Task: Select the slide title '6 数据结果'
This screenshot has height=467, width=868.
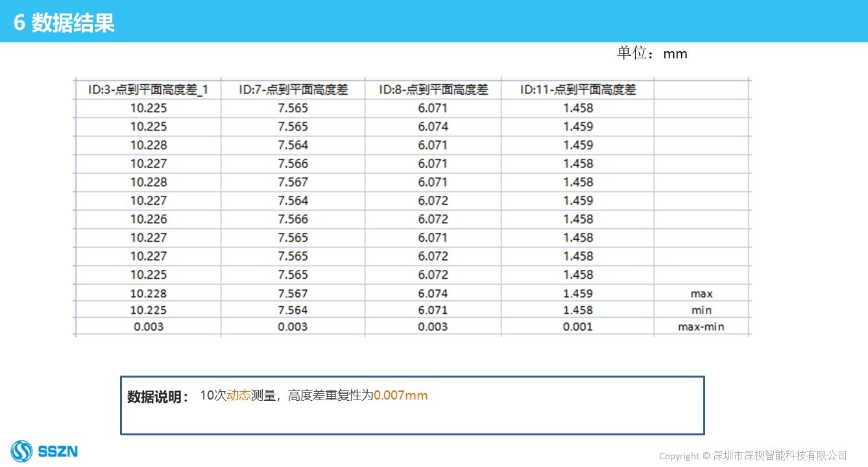Action: click(x=64, y=23)
